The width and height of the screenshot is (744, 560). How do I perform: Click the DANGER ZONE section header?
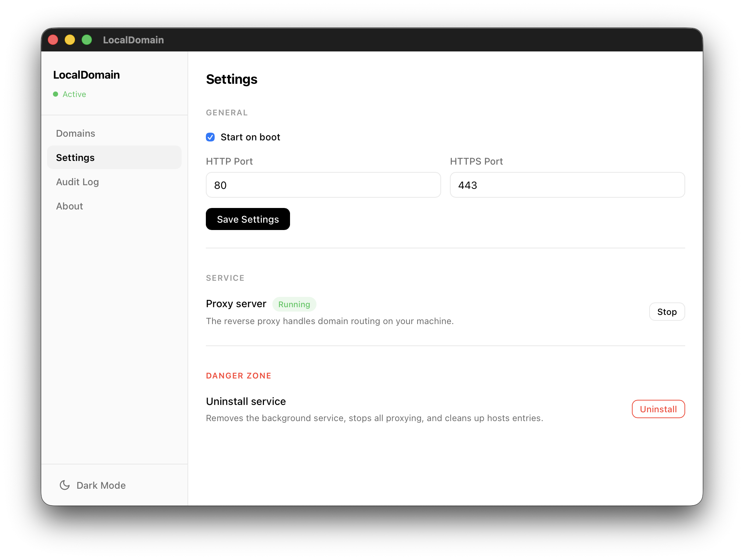pyautogui.click(x=239, y=376)
